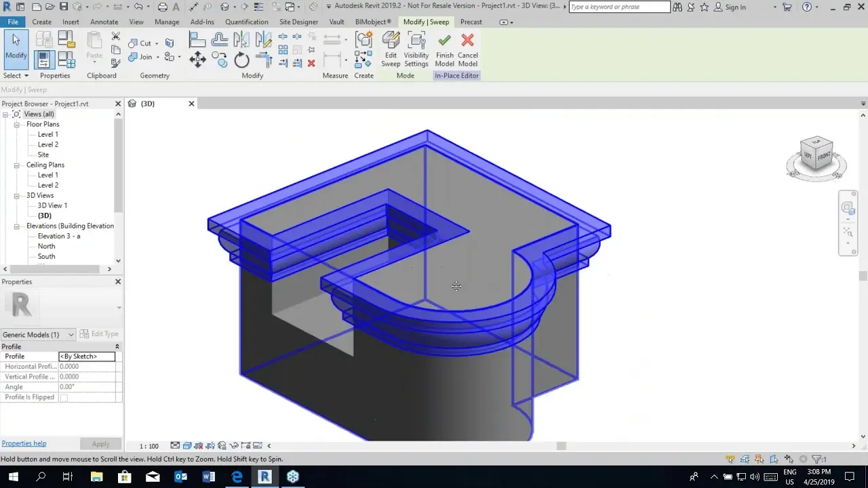This screenshot has width=868, height=488.
Task: Toggle the Profile Is Flipped checkbox
Action: click(64, 398)
